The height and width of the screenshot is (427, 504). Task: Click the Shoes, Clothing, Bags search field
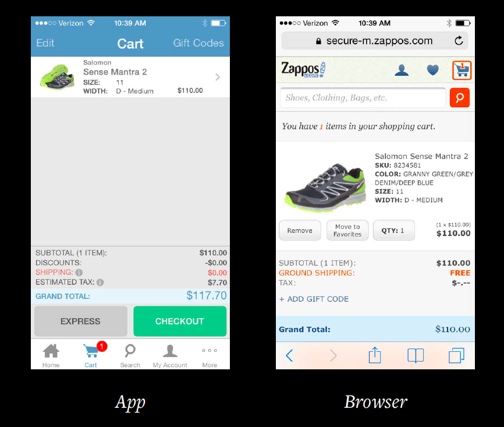point(363,97)
